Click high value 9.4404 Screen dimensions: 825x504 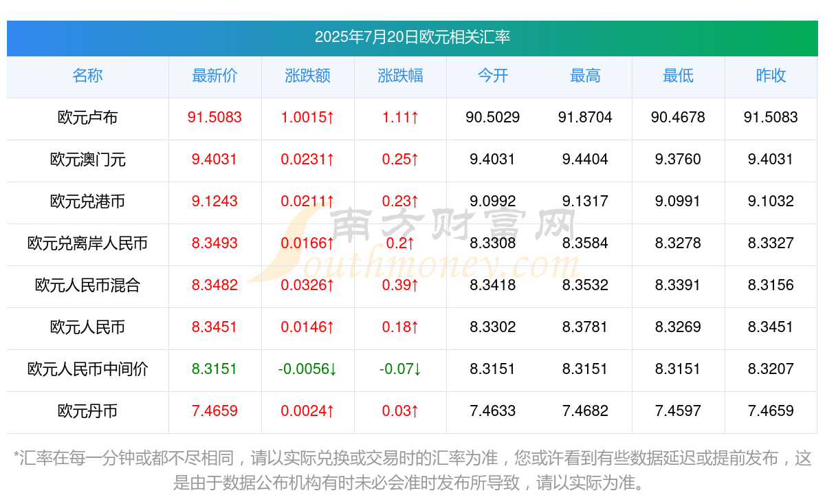585,160
